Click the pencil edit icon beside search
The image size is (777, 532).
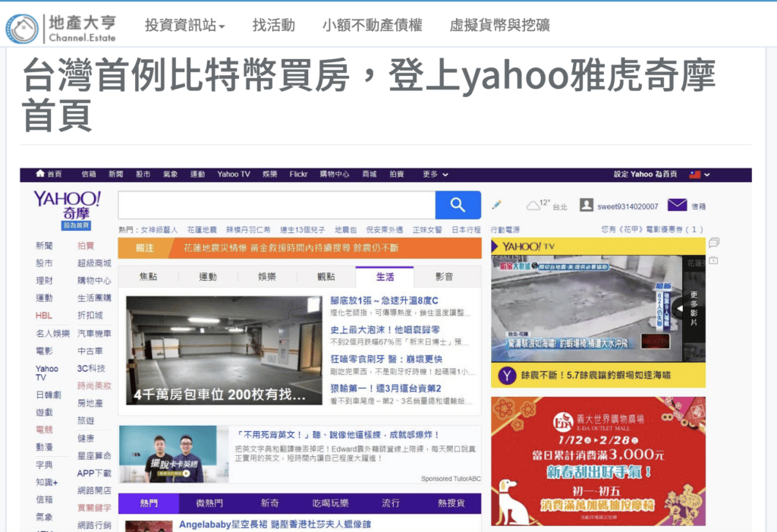(x=497, y=205)
